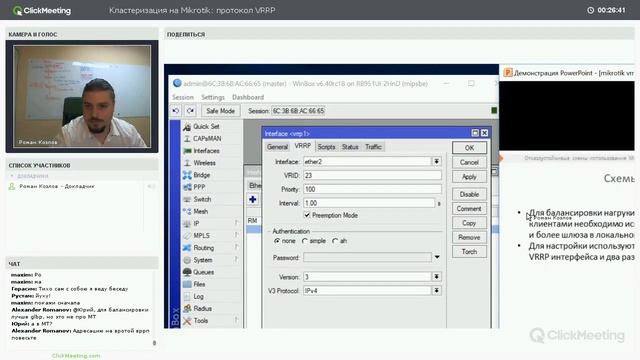Open the Dashboard menu
This screenshot has height=360, width=640.
coord(248,97)
